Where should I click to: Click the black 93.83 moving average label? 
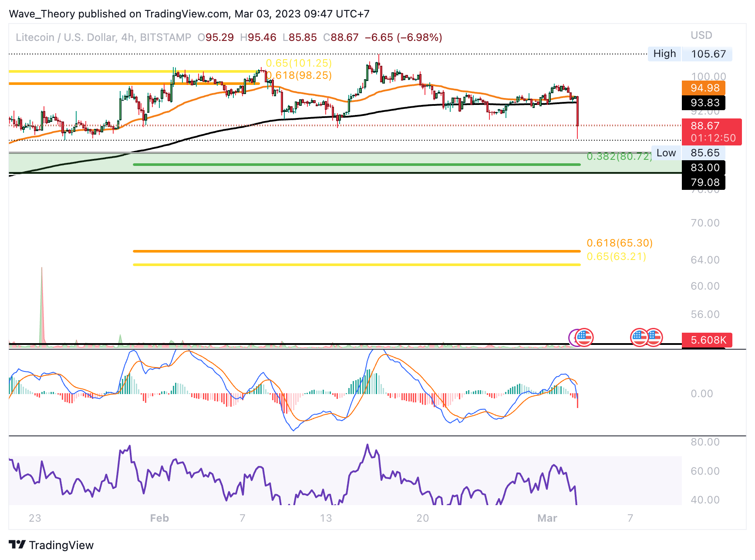click(x=704, y=103)
